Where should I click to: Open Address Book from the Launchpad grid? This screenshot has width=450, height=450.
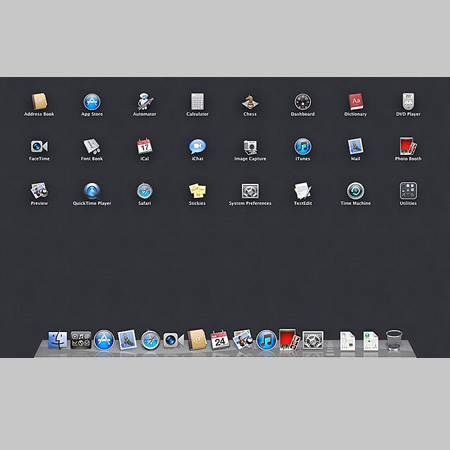pyautogui.click(x=39, y=101)
